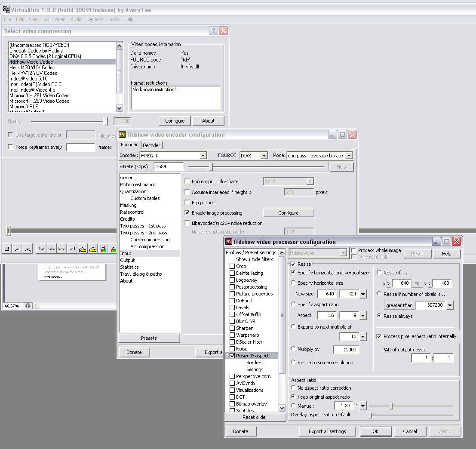Screen dimensions: 476x449
Task: Toggle Assume interlaced if height checkbox
Action: (x=187, y=192)
